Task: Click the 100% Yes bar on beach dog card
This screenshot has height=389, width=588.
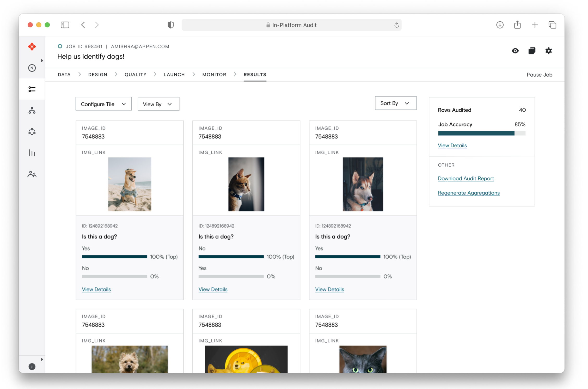Action: [114, 257]
